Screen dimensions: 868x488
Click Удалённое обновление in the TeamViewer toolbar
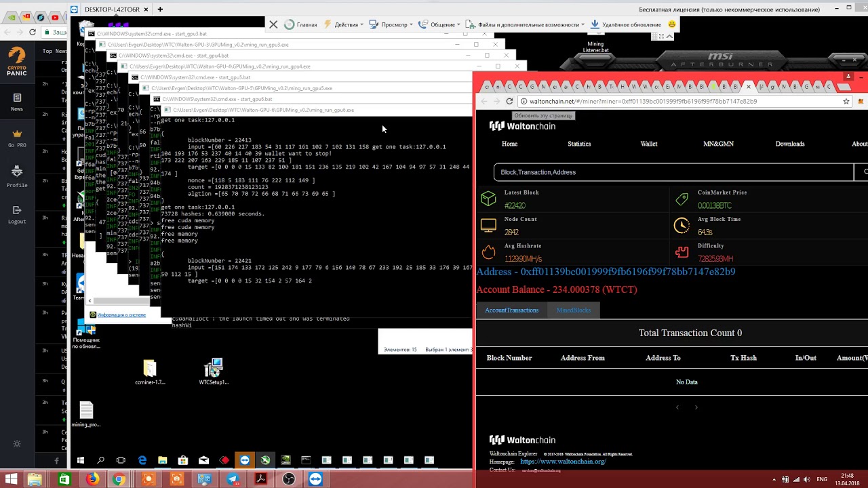click(625, 24)
